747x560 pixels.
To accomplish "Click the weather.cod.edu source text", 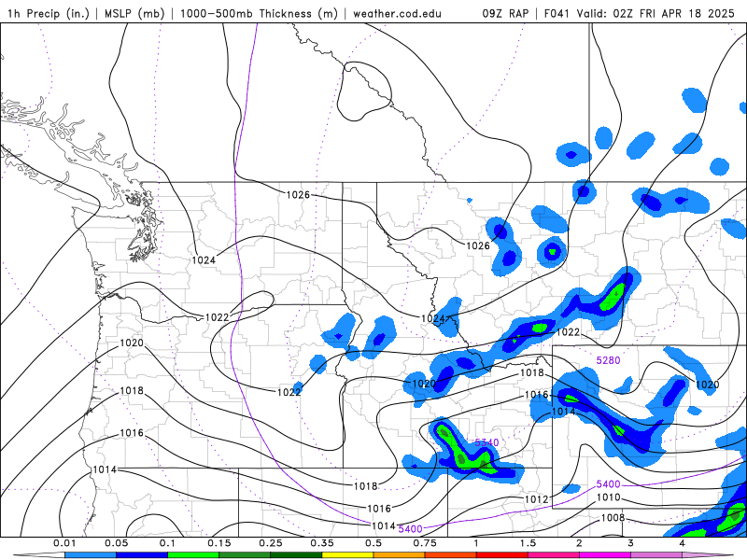I will (397, 13).
